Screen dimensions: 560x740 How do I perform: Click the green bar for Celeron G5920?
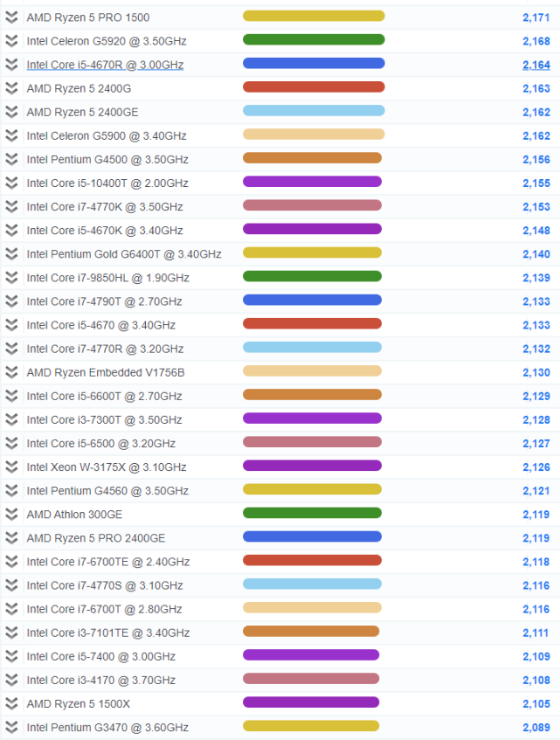pyautogui.click(x=314, y=39)
